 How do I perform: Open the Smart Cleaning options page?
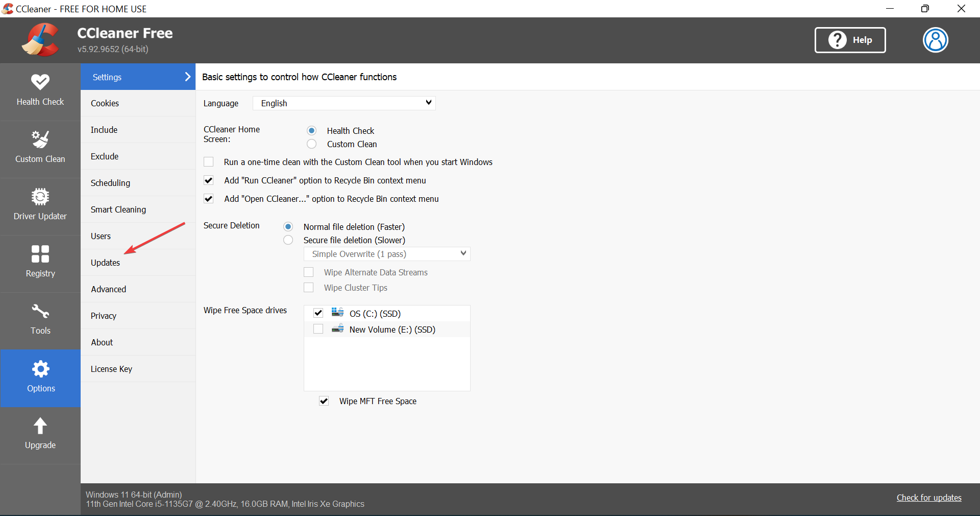pyautogui.click(x=138, y=209)
